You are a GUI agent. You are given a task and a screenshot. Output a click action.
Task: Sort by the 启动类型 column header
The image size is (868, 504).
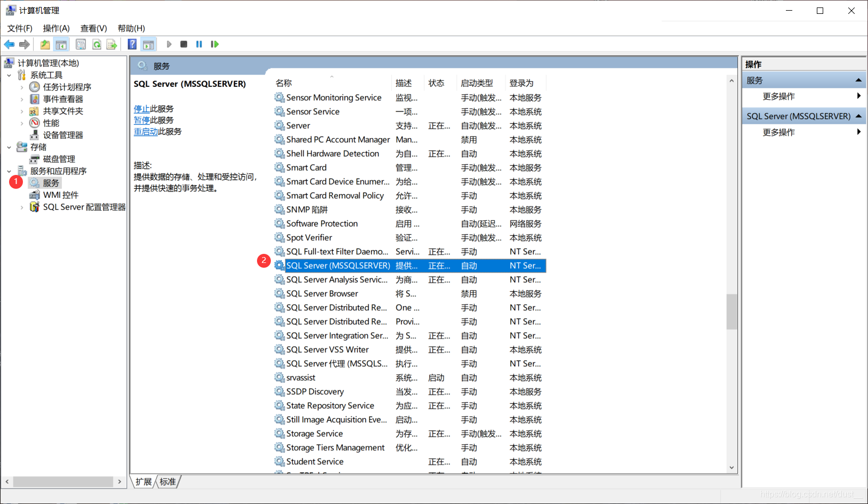[481, 83]
